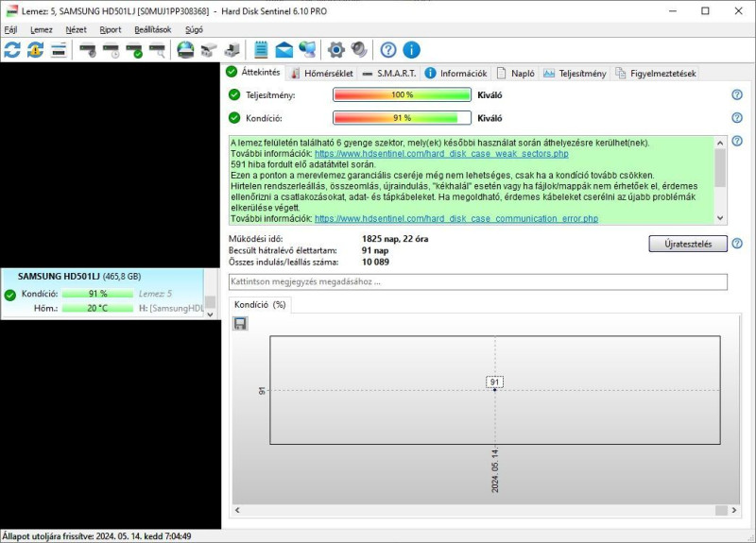Click the '1825 nap, 22 óra' value
Image resolution: width=756 pixels, height=543 pixels.
pyautogui.click(x=395, y=239)
